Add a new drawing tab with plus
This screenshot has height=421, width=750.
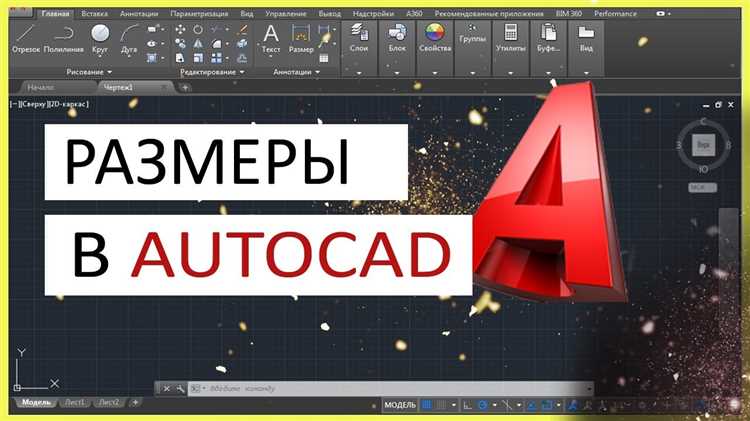coord(185,88)
